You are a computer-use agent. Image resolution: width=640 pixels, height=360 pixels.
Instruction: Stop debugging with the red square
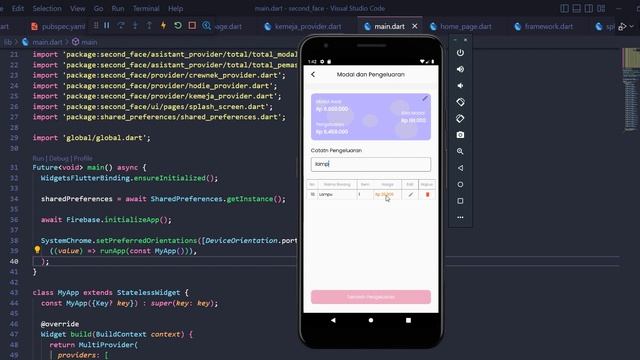click(192, 26)
